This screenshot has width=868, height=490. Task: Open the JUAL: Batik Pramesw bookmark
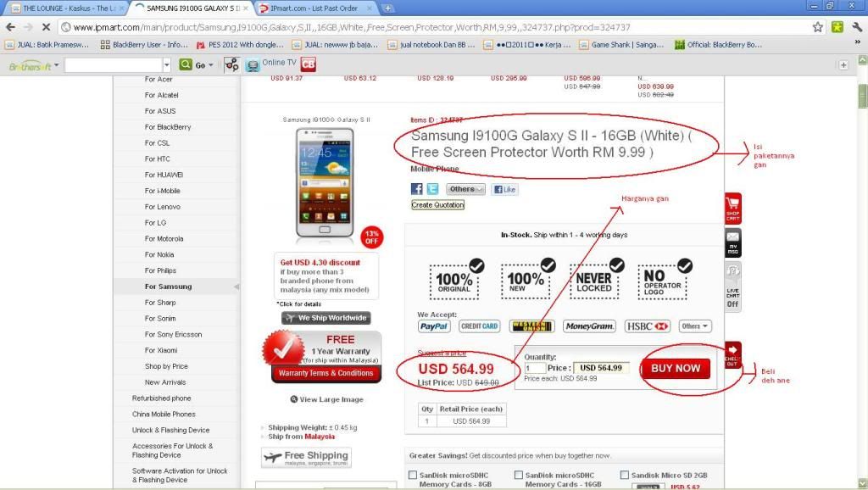(47, 45)
